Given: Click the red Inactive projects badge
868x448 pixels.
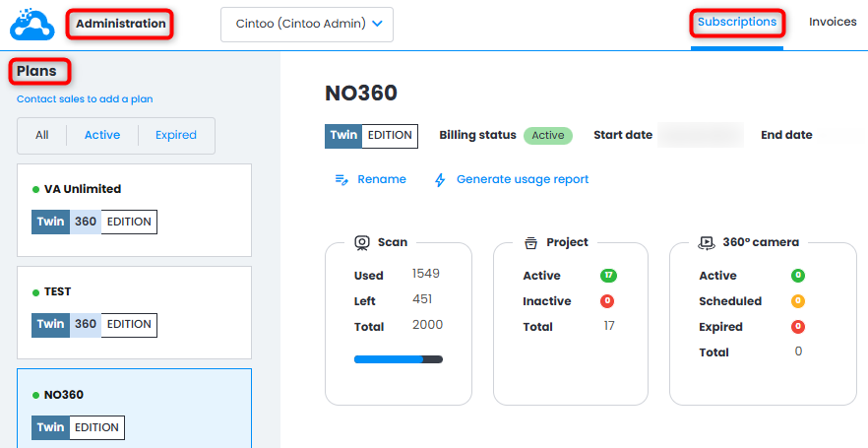Looking at the screenshot, I should 607,301.
